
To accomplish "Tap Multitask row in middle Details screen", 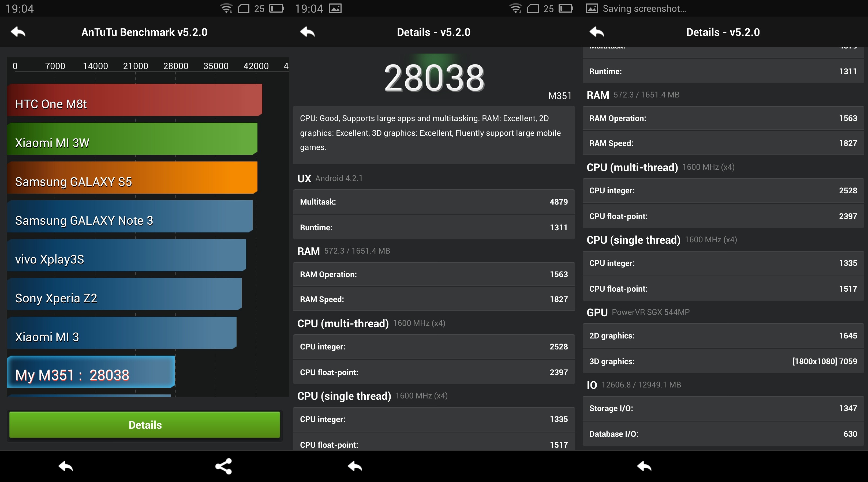I will [x=434, y=202].
